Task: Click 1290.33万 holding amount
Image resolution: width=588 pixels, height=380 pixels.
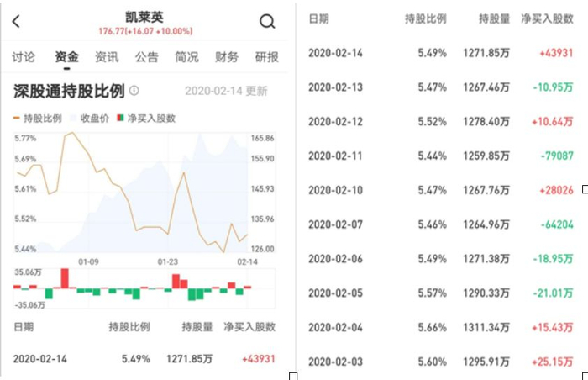Action: [486, 293]
